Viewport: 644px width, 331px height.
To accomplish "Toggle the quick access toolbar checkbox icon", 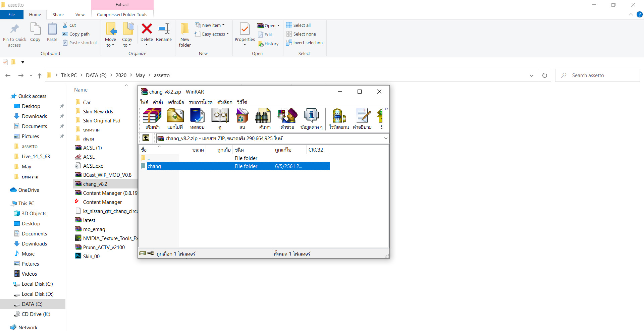I will [x=5, y=62].
